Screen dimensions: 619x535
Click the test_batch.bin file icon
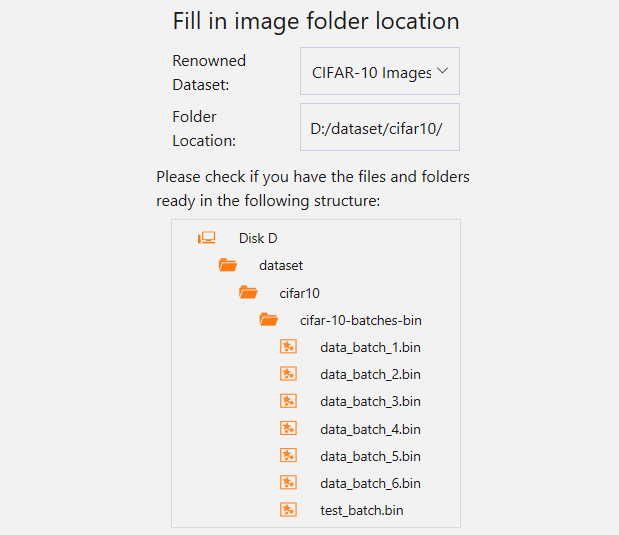(x=289, y=510)
